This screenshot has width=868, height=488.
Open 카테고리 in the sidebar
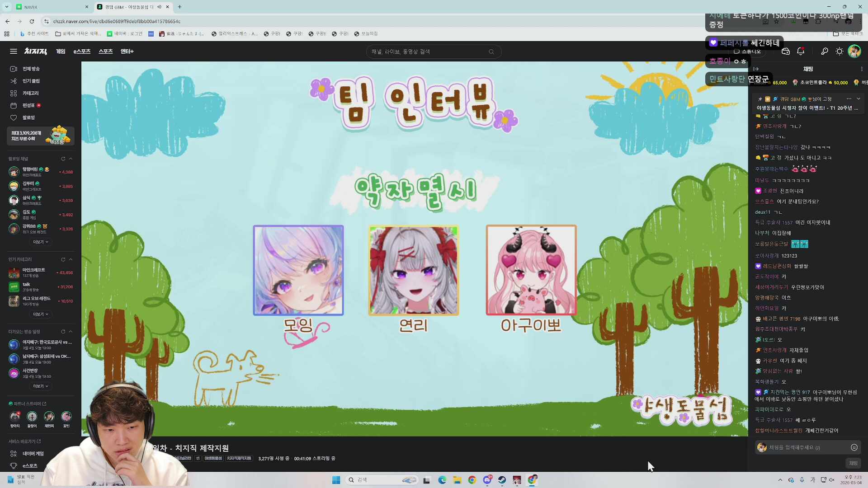(31, 93)
